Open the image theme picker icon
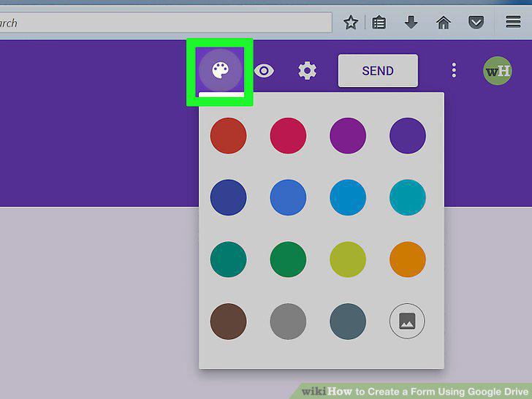Screen dimensions: 532x399 click(407, 321)
